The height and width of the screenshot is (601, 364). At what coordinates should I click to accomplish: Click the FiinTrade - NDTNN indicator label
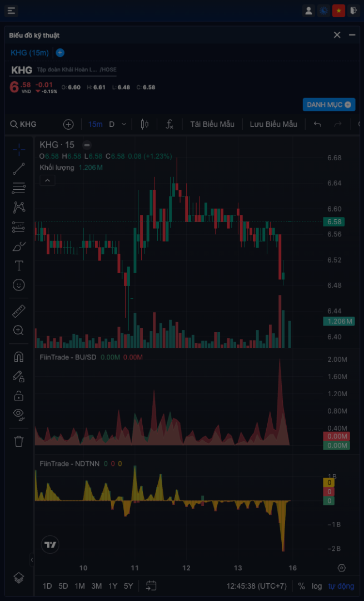pyautogui.click(x=69, y=464)
